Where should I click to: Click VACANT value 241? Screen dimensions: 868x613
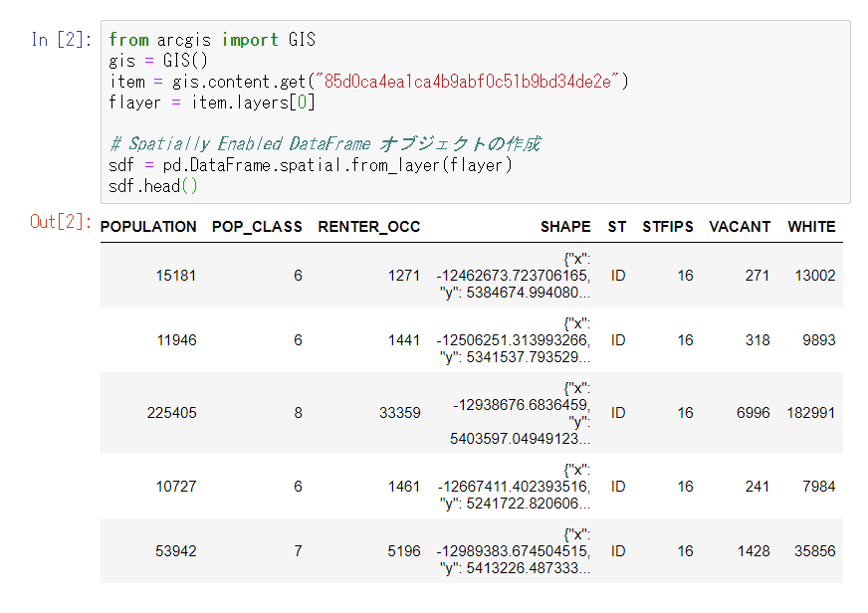757,487
